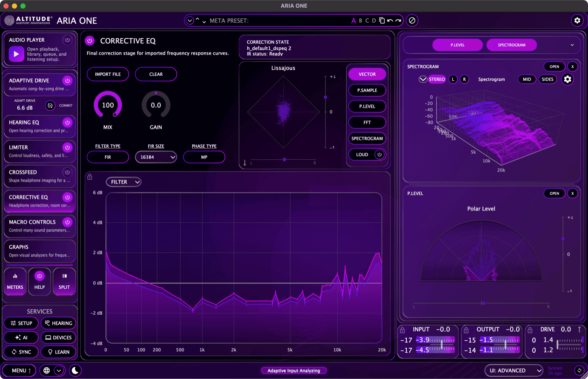Select P.Sample view mode
588x379 pixels.
367,90
